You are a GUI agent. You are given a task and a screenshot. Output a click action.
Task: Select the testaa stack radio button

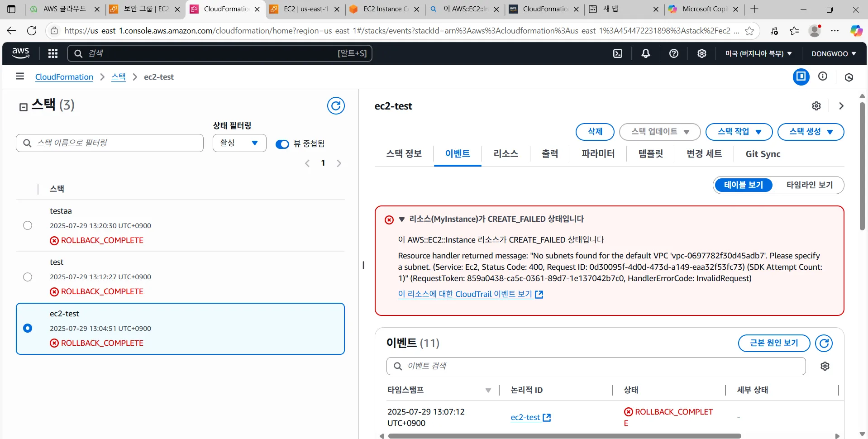(x=28, y=225)
